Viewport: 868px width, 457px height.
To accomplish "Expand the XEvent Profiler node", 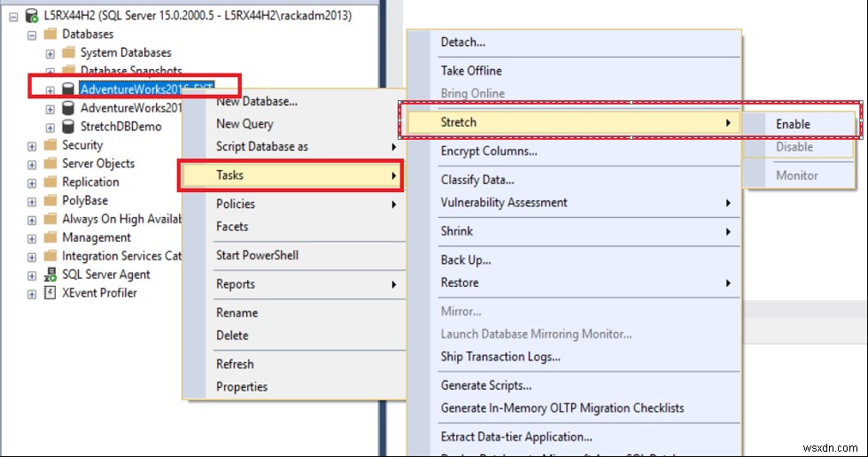I will click(x=32, y=294).
